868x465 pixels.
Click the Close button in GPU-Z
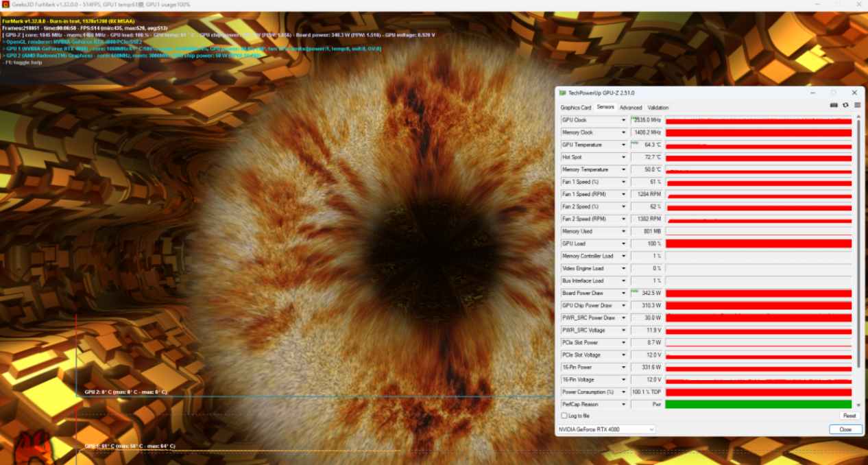click(845, 429)
